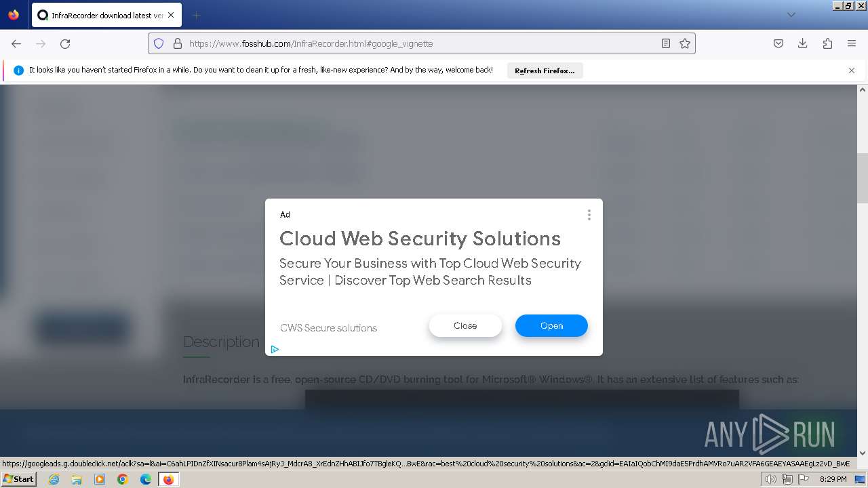The image size is (868, 488).
Task: Bookmark this page with the star icon
Action: pos(685,43)
